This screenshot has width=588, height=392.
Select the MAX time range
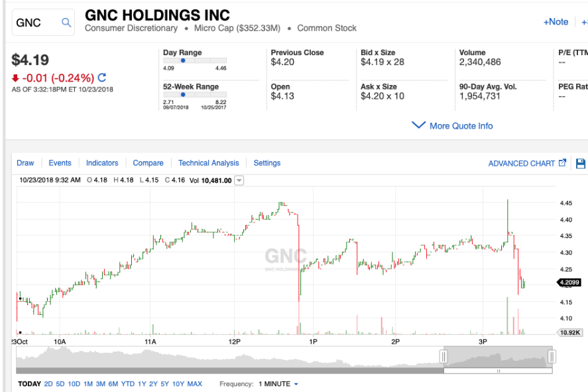point(195,384)
